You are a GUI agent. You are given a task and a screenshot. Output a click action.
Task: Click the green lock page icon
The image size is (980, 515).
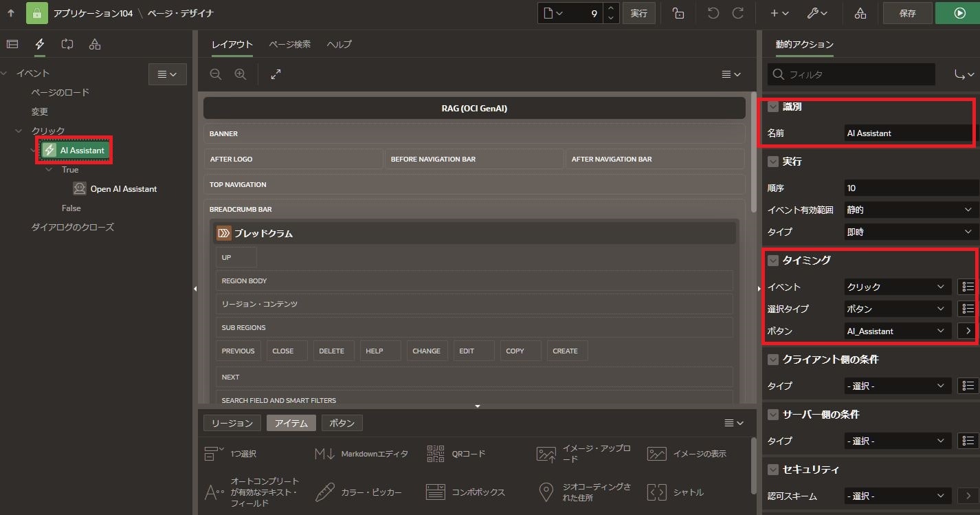(36, 13)
